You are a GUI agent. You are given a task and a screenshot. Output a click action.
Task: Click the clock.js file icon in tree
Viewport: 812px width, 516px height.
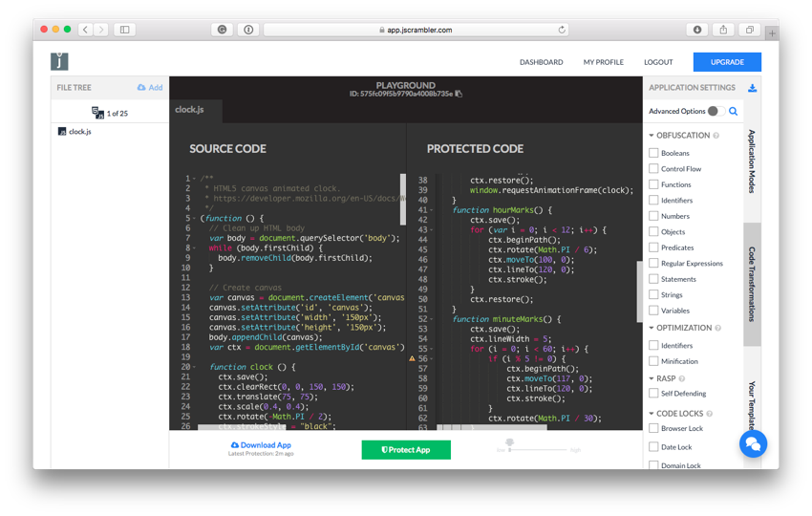click(x=62, y=132)
